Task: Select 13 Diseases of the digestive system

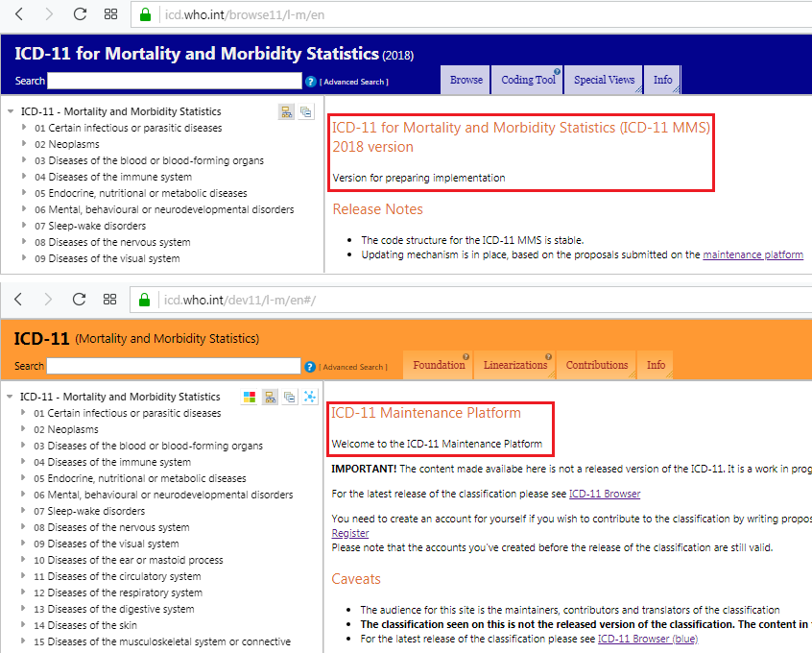Action: pyautogui.click(x=114, y=609)
